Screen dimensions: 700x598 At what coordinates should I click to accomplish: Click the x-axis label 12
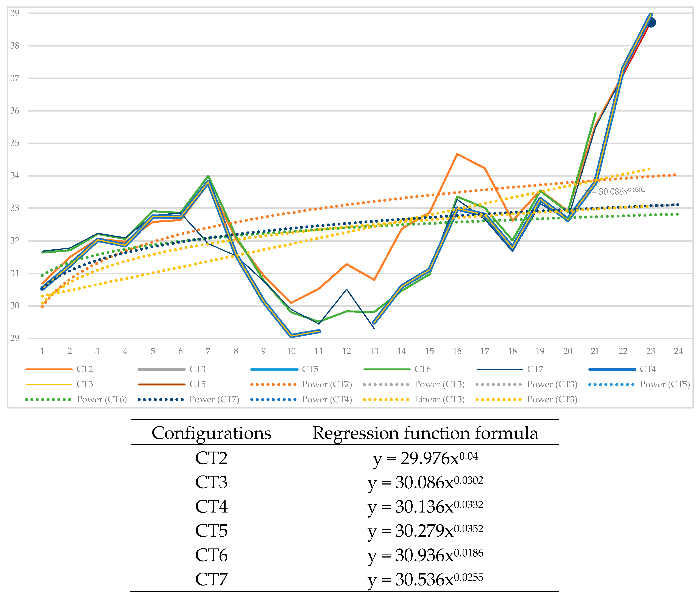pos(346,351)
